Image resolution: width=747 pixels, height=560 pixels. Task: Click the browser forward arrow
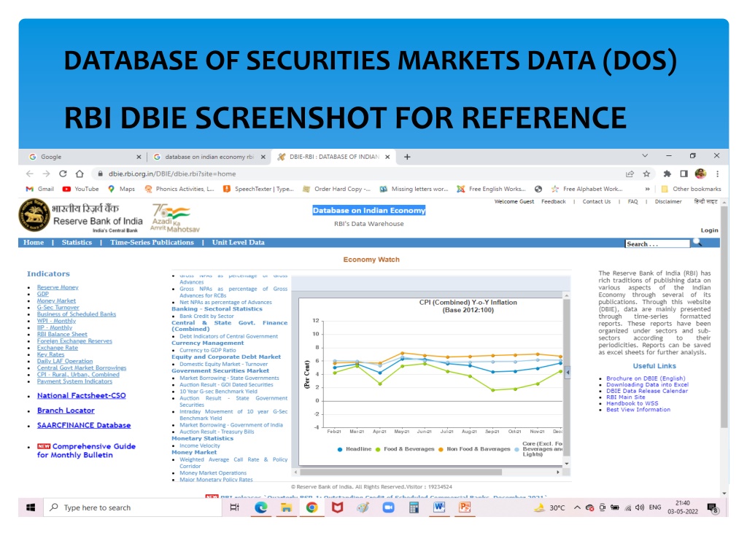46,174
